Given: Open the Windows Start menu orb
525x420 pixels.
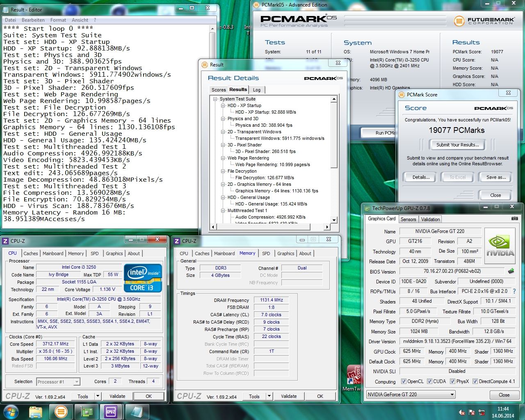Looking at the screenshot, I should pos(11,411).
